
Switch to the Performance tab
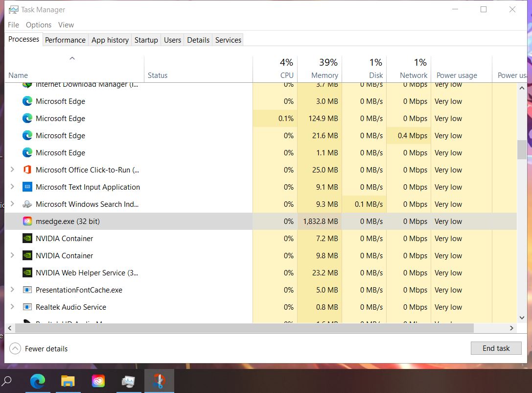(65, 40)
